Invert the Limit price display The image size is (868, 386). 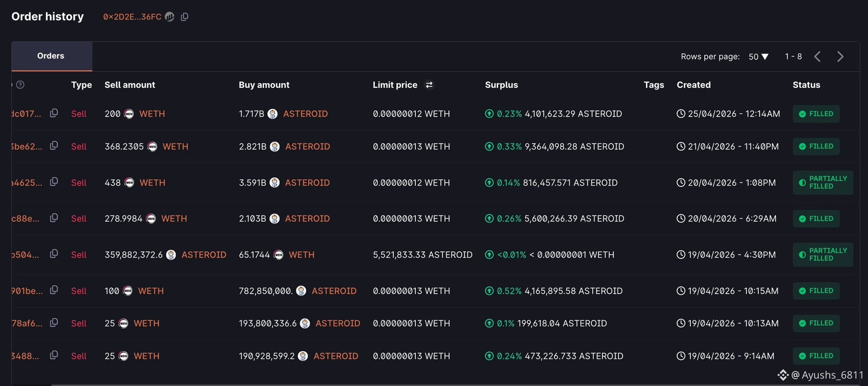[x=429, y=85]
